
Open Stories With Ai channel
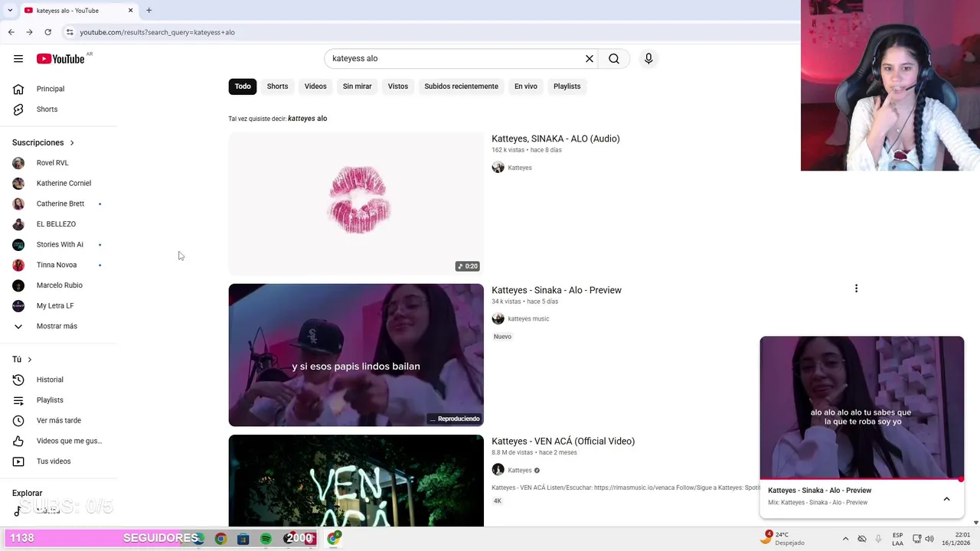(59, 244)
